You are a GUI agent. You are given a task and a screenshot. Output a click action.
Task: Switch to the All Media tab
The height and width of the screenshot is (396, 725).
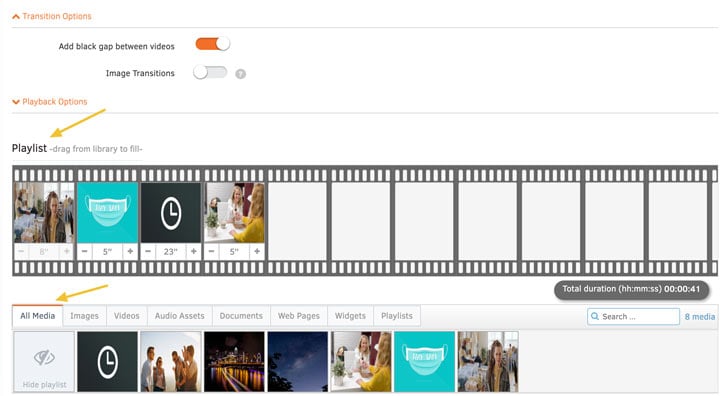[37, 316]
